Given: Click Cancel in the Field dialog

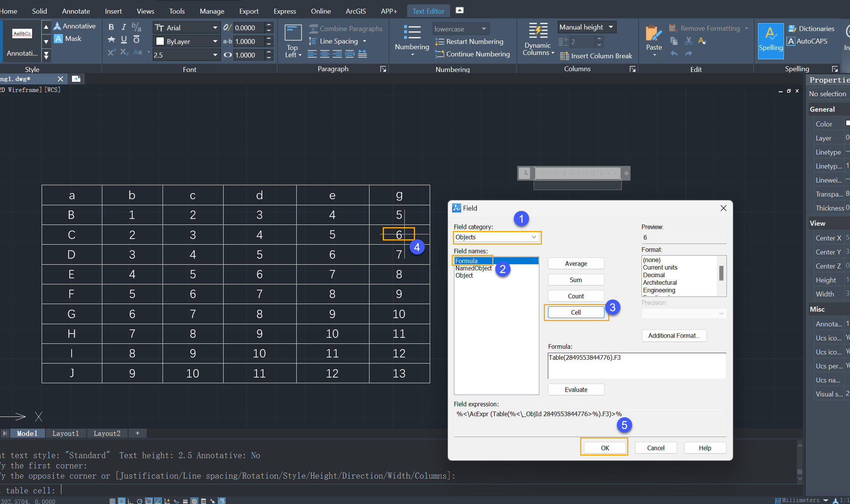Looking at the screenshot, I should pyautogui.click(x=656, y=448).
